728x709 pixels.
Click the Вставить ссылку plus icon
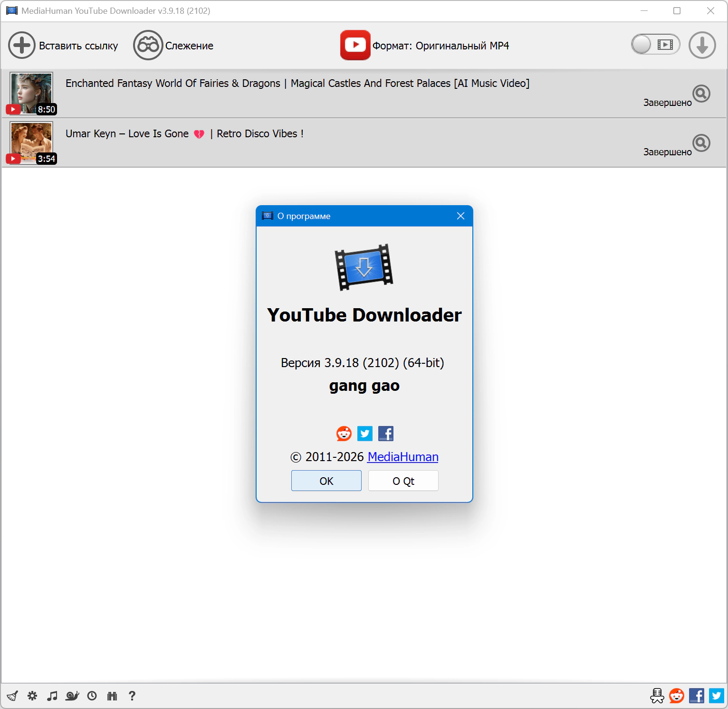pos(22,46)
